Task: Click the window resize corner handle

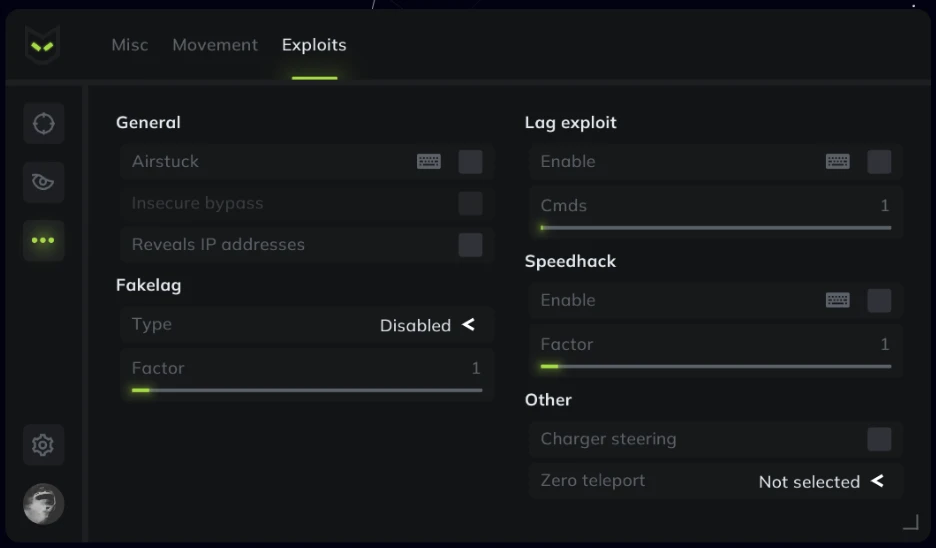Action: point(911,522)
